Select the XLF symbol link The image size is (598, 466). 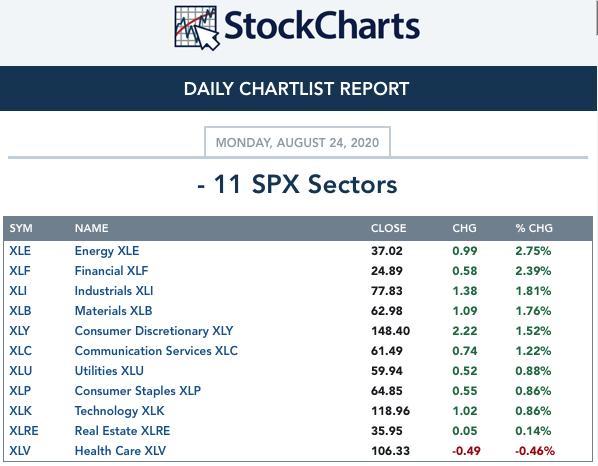click(19, 271)
